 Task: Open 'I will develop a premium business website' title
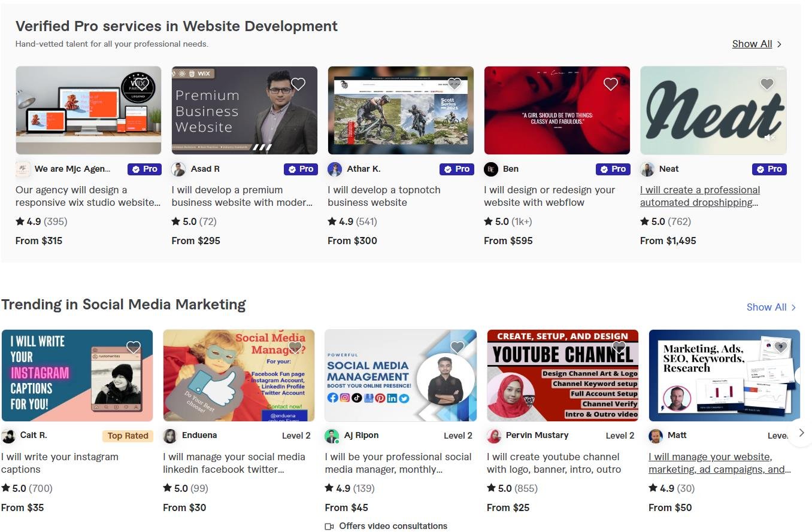(x=242, y=196)
